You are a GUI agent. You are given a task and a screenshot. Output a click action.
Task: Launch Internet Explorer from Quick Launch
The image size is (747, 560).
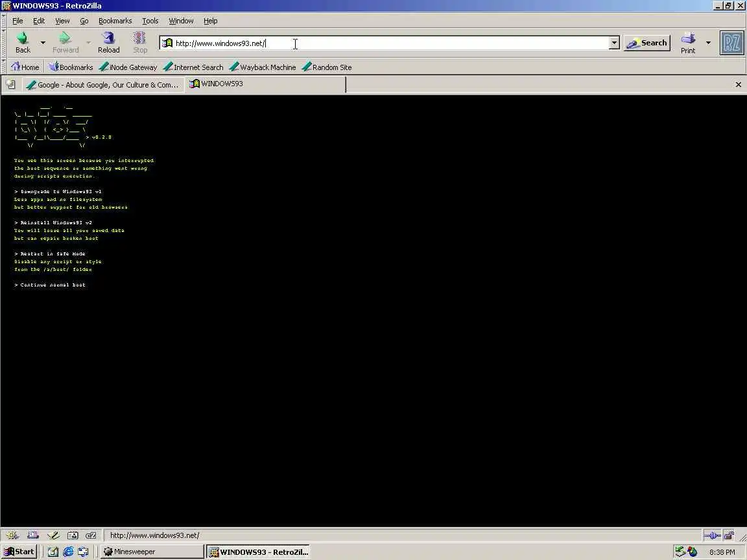point(68,552)
